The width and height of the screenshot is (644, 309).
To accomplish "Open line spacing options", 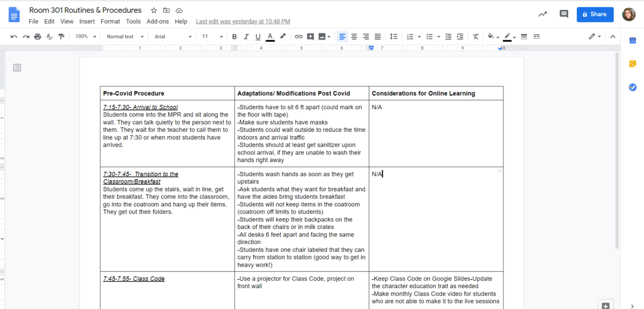I will (x=393, y=37).
